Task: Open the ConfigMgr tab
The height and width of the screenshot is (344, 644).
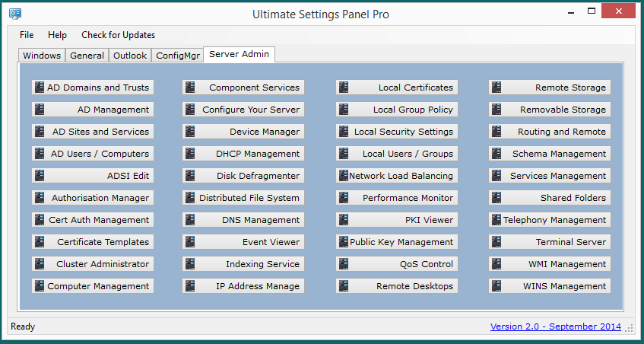Action: (177, 56)
